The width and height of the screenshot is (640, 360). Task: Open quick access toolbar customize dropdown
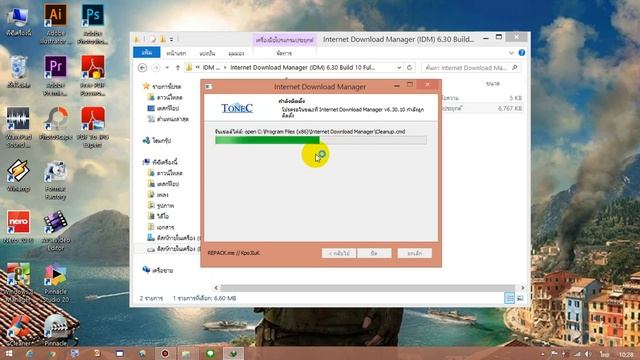171,40
